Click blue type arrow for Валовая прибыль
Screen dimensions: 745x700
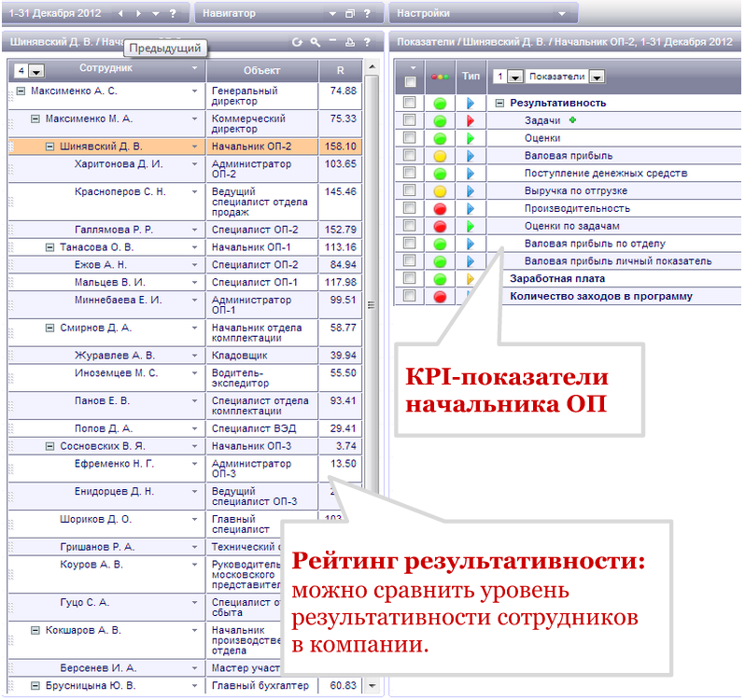pos(471,156)
